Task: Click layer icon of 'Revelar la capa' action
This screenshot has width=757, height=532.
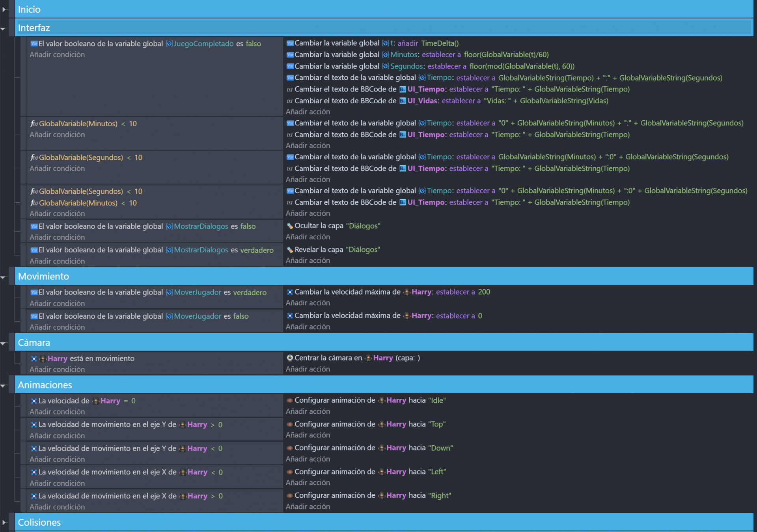Action: point(290,250)
